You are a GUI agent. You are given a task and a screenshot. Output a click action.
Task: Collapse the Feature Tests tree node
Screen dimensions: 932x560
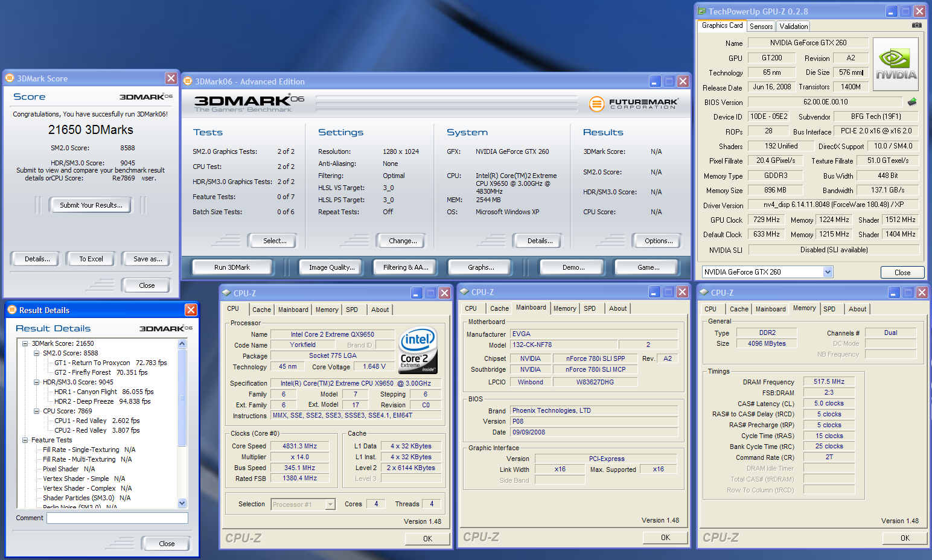pyautogui.click(x=25, y=440)
